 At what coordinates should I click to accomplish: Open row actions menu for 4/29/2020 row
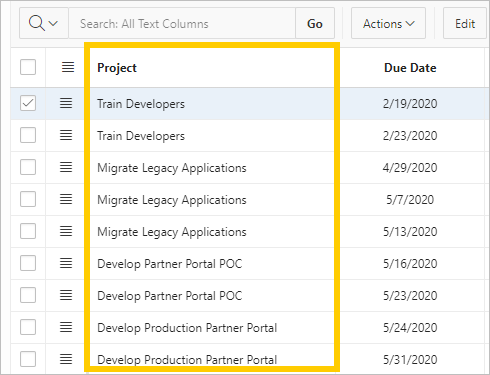point(66,167)
